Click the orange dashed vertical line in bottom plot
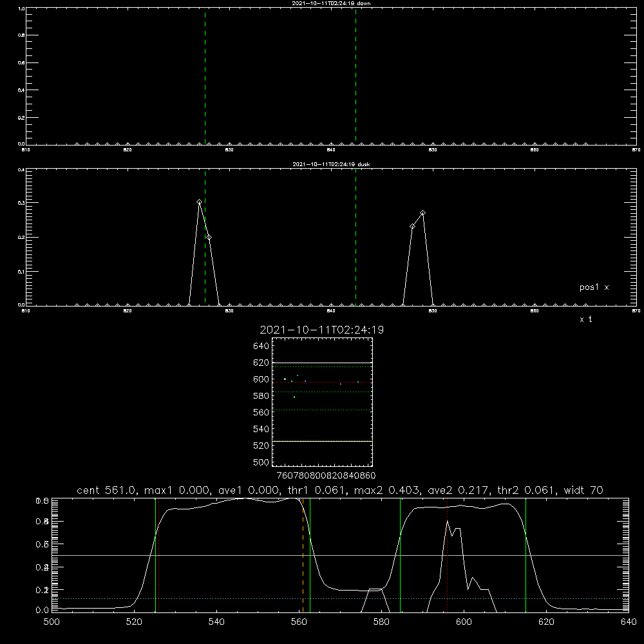Viewport: 644px width, 644px height. (x=303, y=555)
